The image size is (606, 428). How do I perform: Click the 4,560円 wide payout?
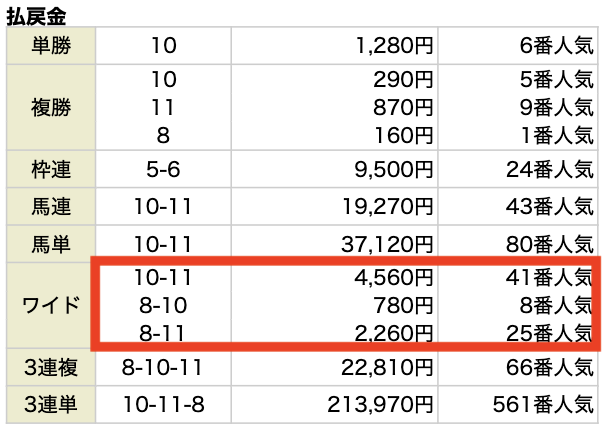pyautogui.click(x=395, y=274)
